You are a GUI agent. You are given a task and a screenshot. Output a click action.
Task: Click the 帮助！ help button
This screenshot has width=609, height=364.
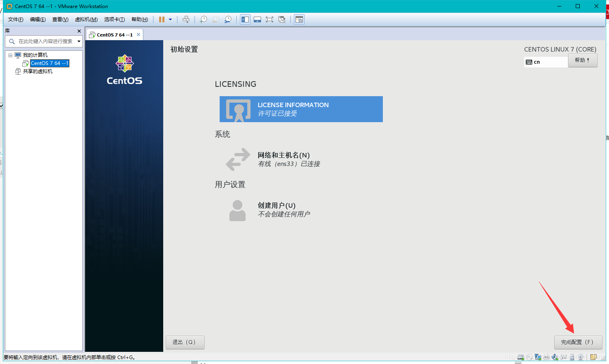pyautogui.click(x=583, y=60)
